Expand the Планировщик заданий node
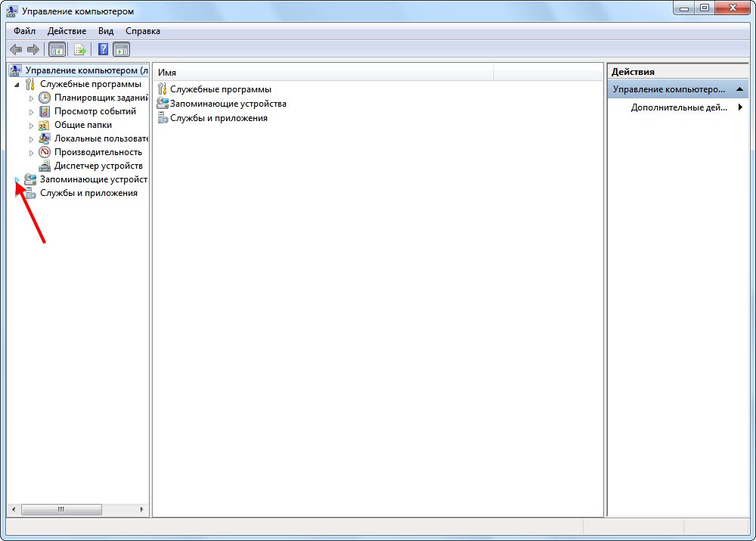The image size is (756, 541). tap(31, 98)
